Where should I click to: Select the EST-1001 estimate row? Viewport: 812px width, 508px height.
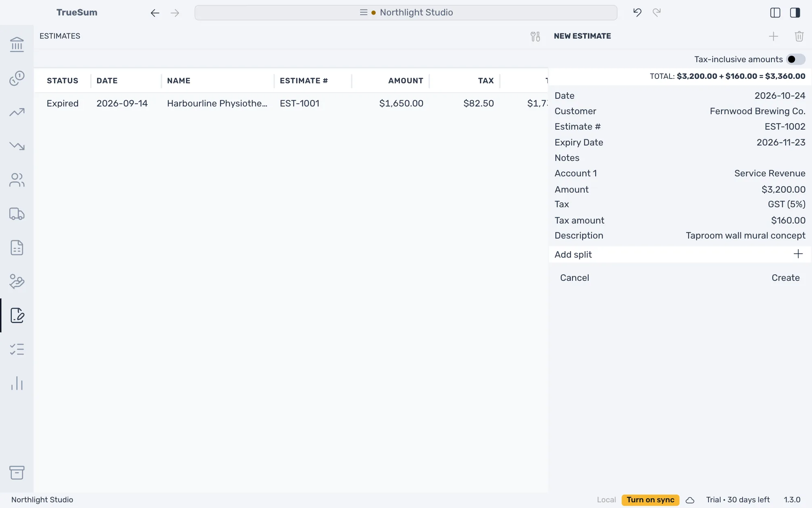[291, 104]
